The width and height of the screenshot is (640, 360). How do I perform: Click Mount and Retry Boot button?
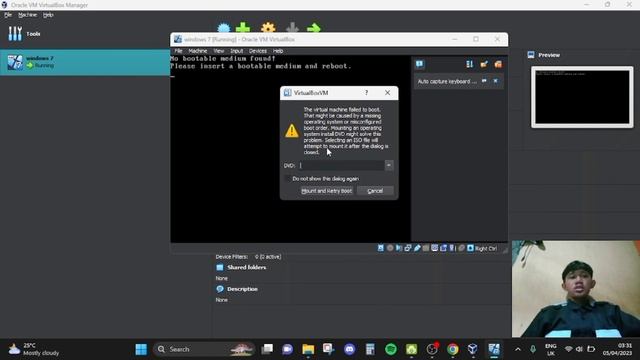coord(327,191)
